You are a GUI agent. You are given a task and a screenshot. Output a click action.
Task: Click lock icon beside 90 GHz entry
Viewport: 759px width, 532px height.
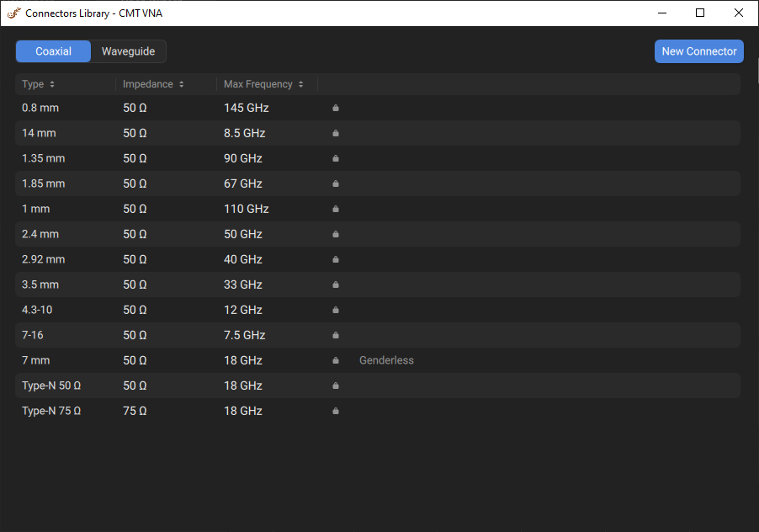(x=336, y=158)
